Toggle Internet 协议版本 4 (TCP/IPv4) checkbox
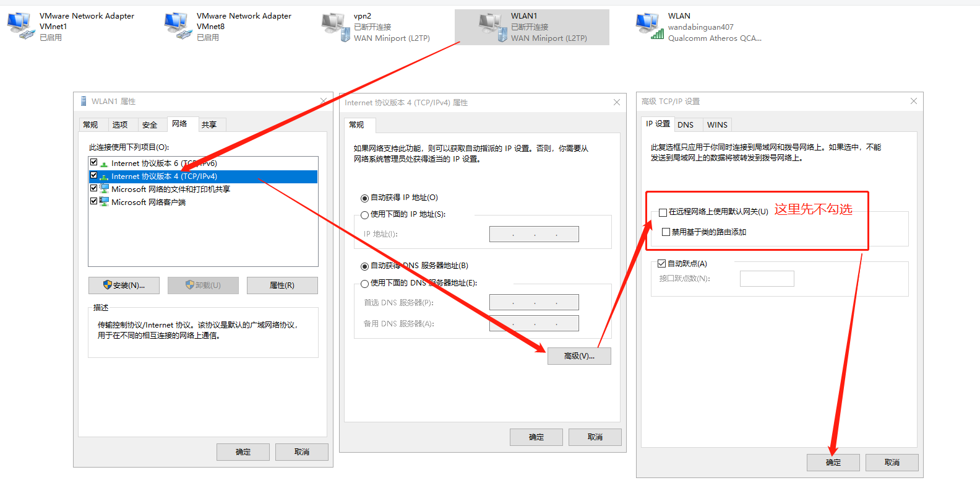980x488 pixels. [x=94, y=175]
